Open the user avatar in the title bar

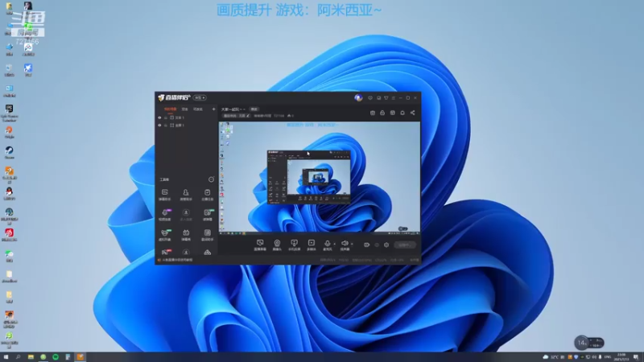pyautogui.click(x=358, y=97)
